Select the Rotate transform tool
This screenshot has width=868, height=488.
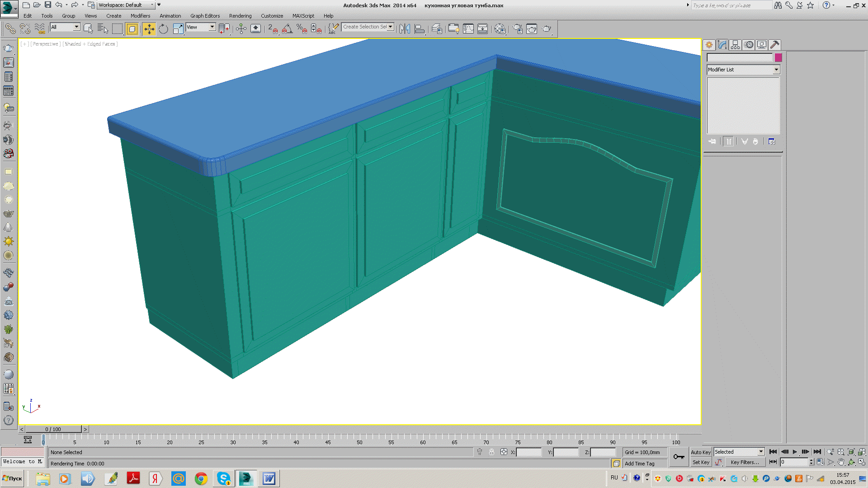pyautogui.click(x=163, y=29)
